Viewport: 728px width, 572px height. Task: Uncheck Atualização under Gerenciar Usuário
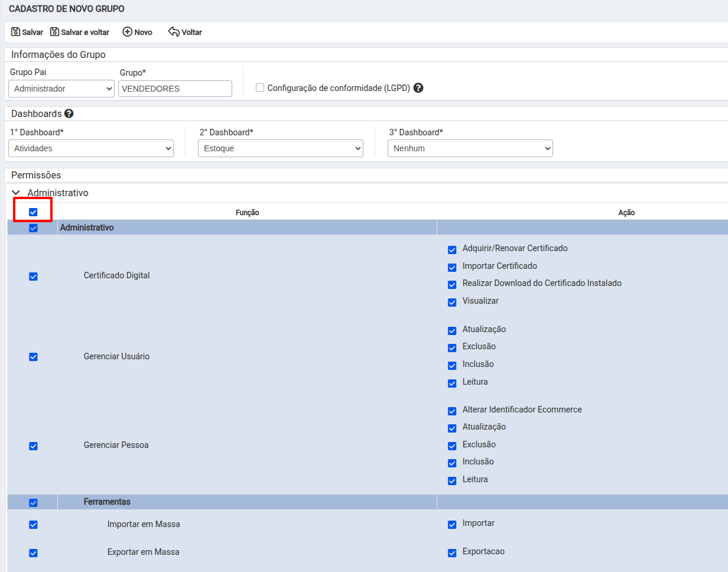pyautogui.click(x=452, y=331)
